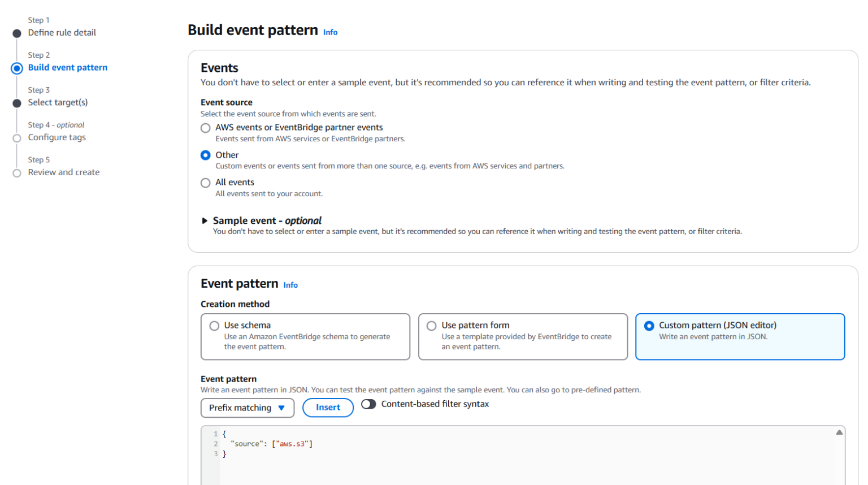Select Custom pattern (JSON editor) option

(649, 326)
